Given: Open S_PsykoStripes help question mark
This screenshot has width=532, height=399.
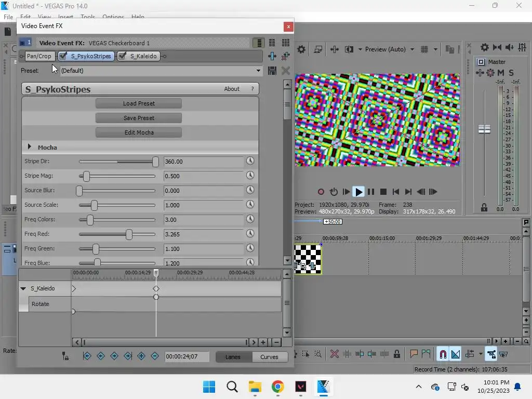Looking at the screenshot, I should coord(252,89).
